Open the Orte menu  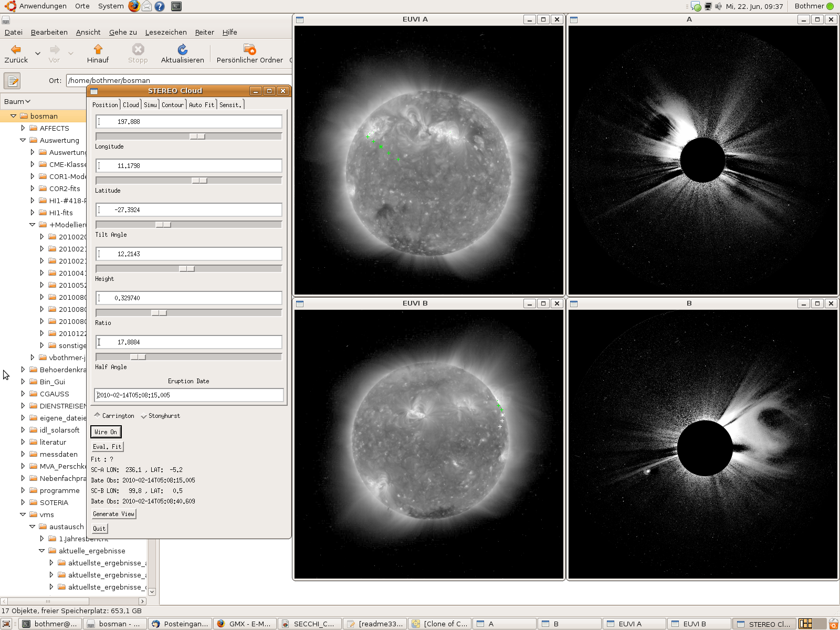coord(82,6)
